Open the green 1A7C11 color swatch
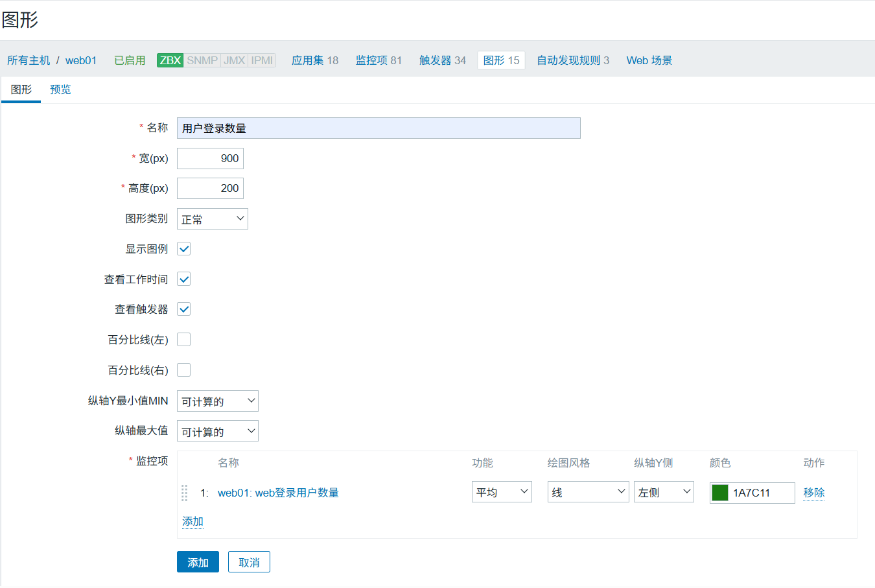875x588 pixels. click(x=720, y=493)
